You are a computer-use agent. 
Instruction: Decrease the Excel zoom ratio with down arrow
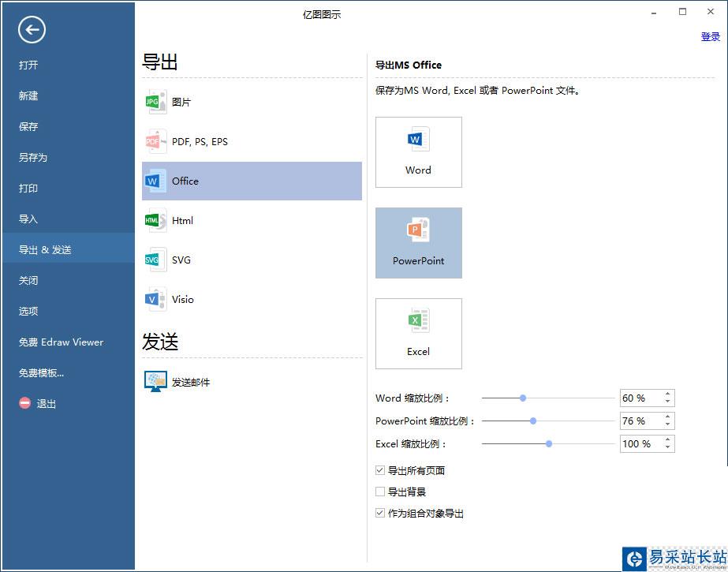coord(667,447)
